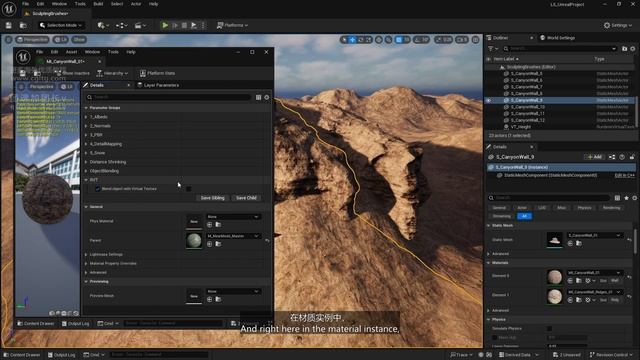This screenshot has height=360, width=640.
Task: Expand the 1_Albedo parameter group
Action: coord(86,117)
